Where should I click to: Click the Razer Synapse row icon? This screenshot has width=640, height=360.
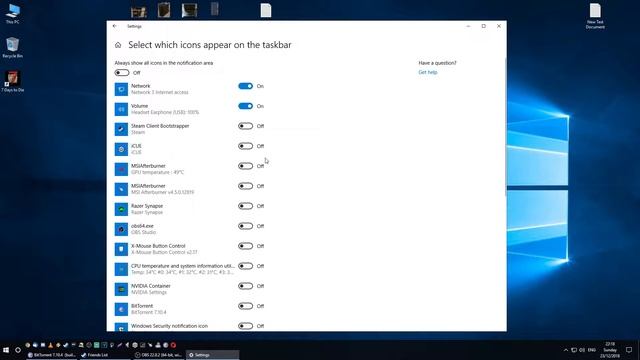(x=121, y=209)
